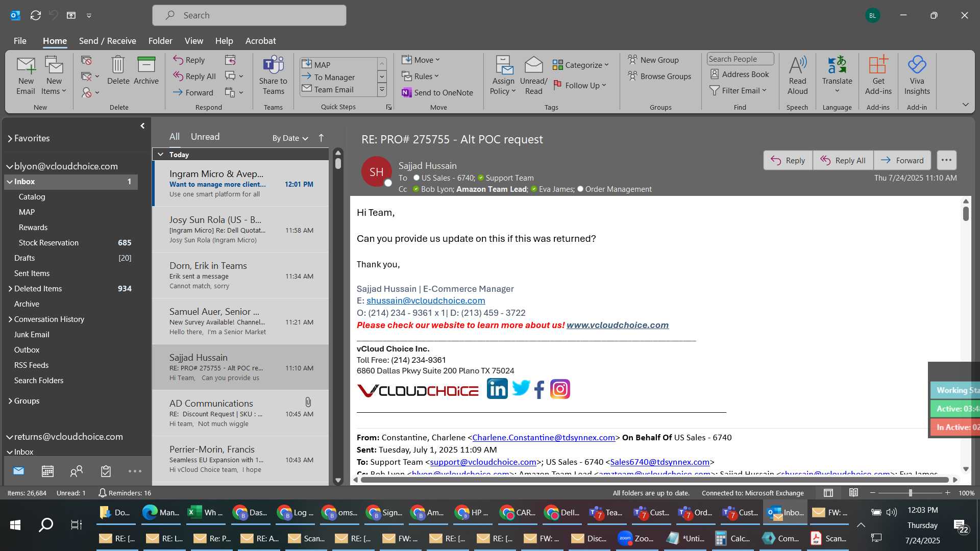This screenshot has height=551, width=980.
Task: Click zoom out minus button
Action: (x=872, y=493)
